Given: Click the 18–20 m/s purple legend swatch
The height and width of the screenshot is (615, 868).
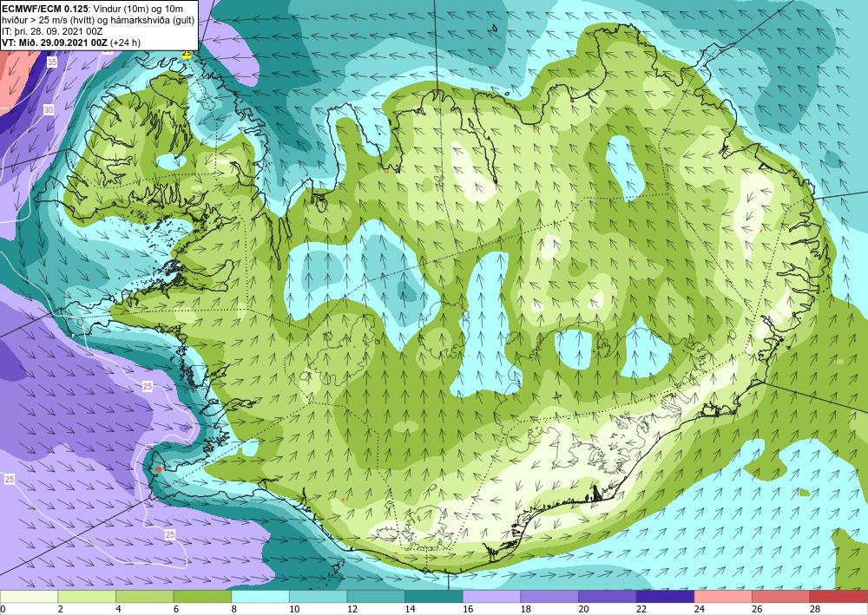Looking at the screenshot, I should coord(549,597).
